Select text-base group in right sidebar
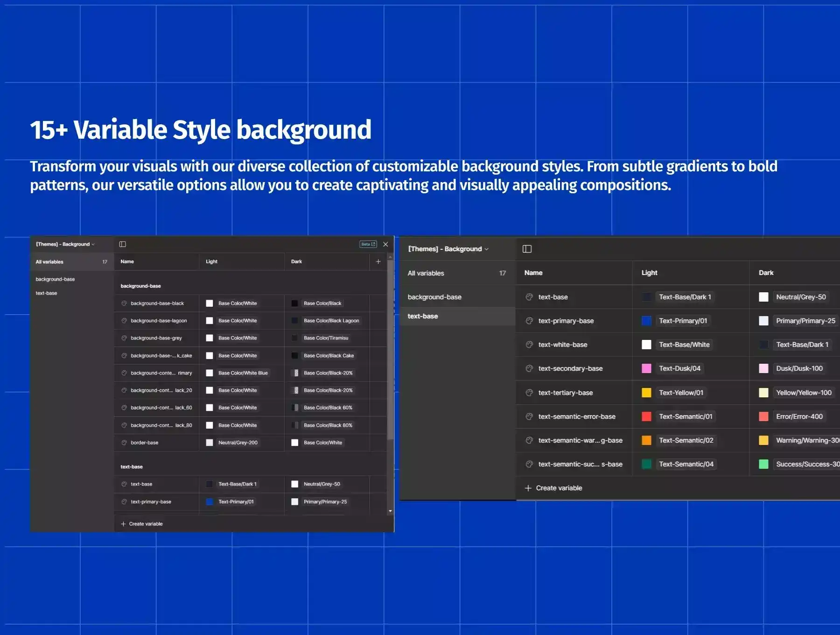 coord(423,316)
